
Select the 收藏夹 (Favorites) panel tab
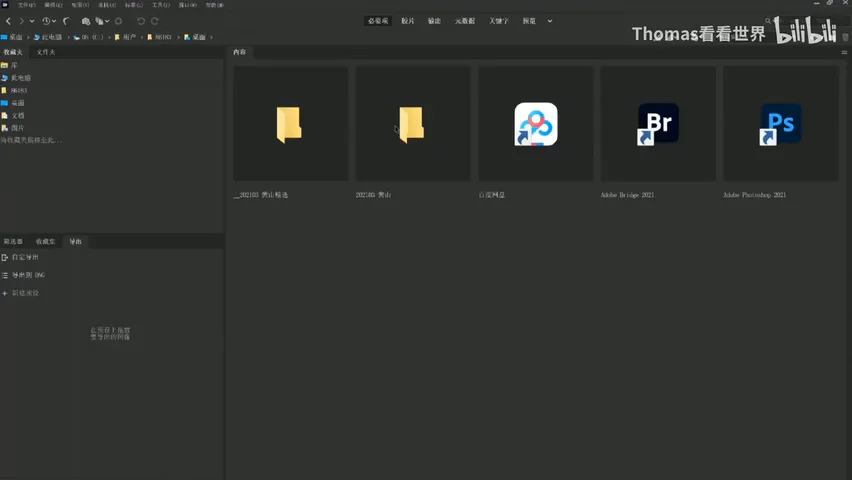tap(13, 52)
